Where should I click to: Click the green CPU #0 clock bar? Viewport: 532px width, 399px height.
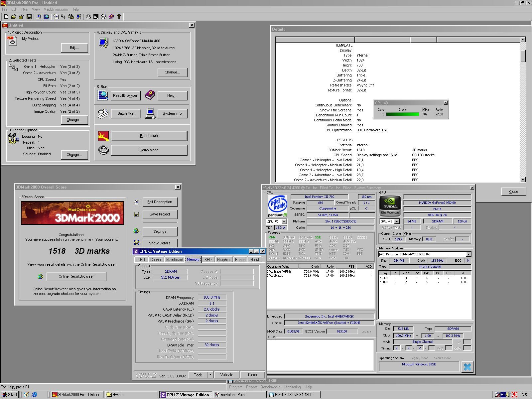point(402,114)
